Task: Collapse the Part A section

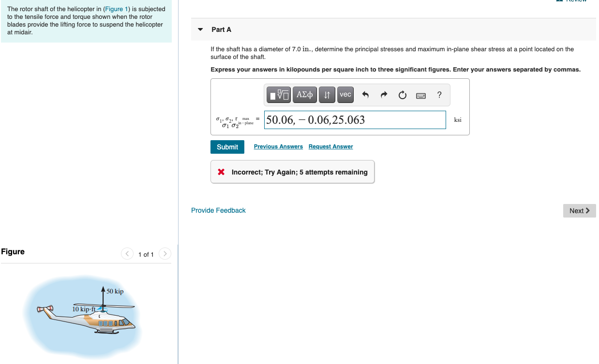Action: 201,29
